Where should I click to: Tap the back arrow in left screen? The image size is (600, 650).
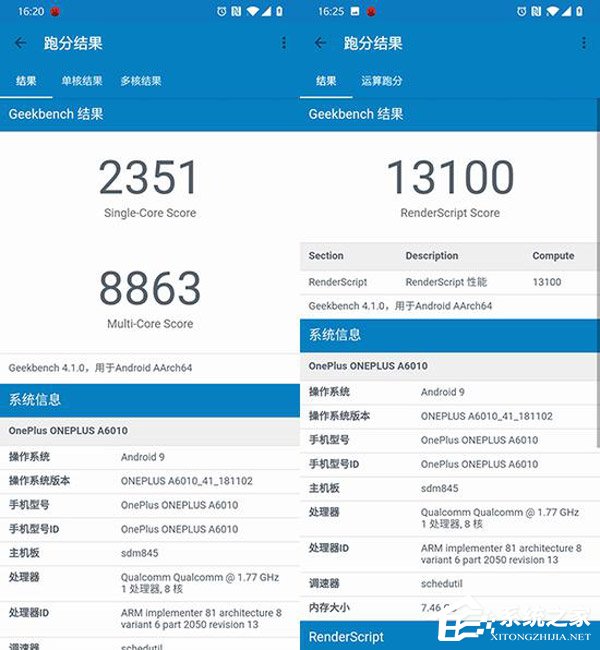20,43
